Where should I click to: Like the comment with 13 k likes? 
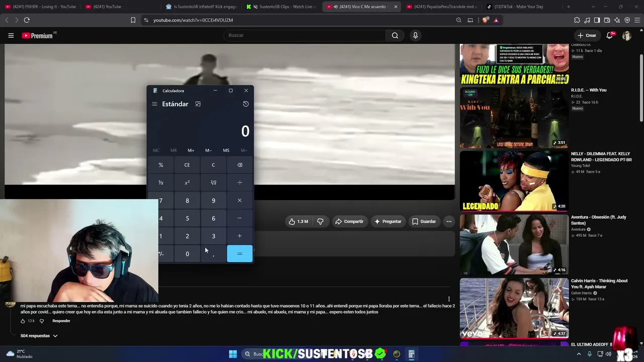click(23, 321)
